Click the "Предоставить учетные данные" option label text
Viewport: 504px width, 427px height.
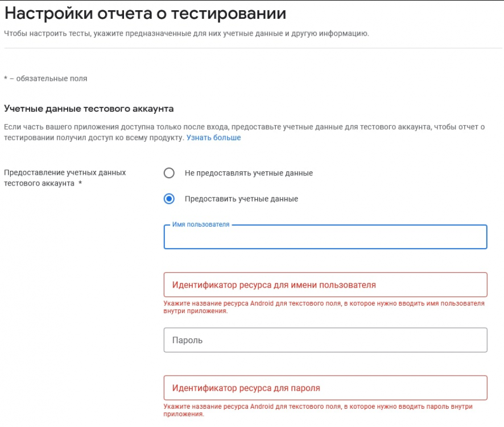[x=241, y=199]
